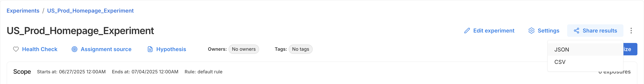Click the Share results label

pyautogui.click(x=600, y=31)
